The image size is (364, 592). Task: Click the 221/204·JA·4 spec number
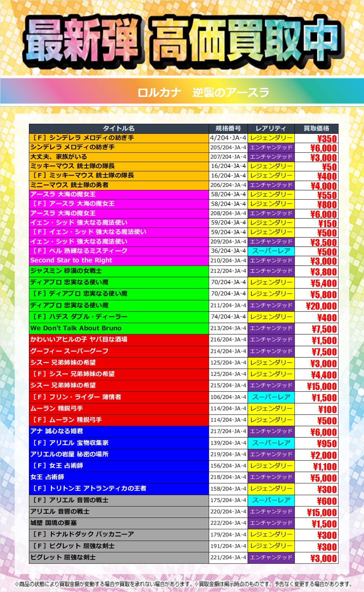click(228, 558)
